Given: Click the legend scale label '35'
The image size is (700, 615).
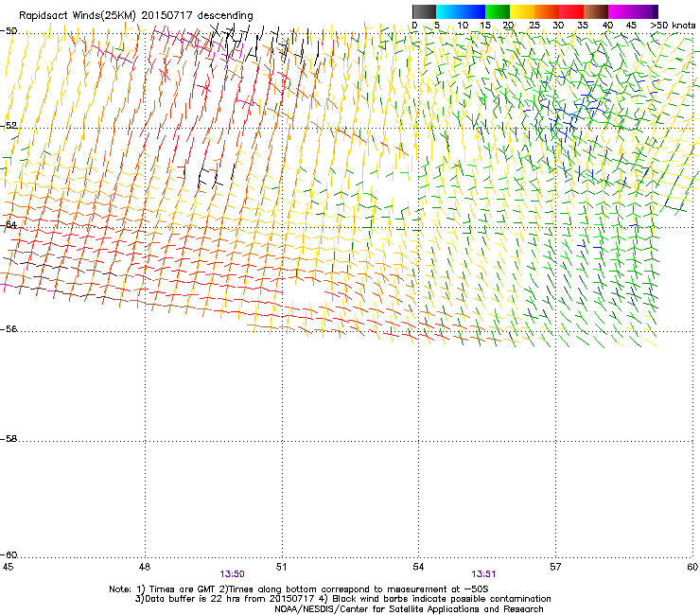Looking at the screenshot, I should 583,26.
